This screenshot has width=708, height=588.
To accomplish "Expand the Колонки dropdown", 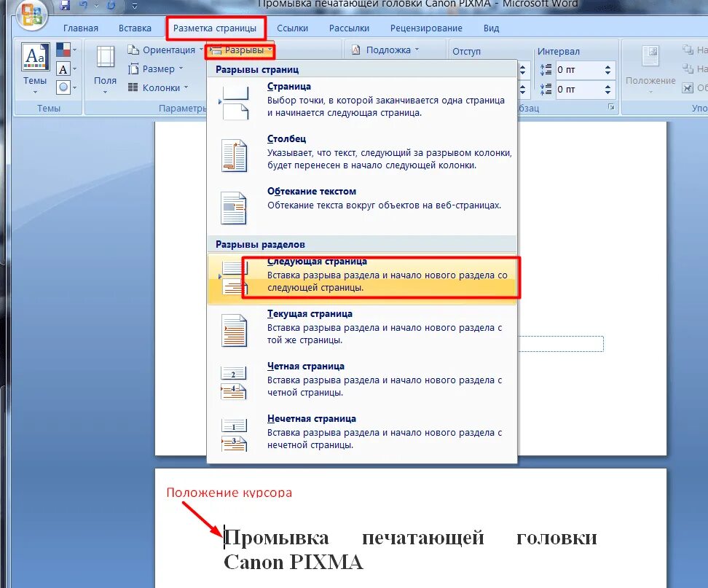I will 158,87.
